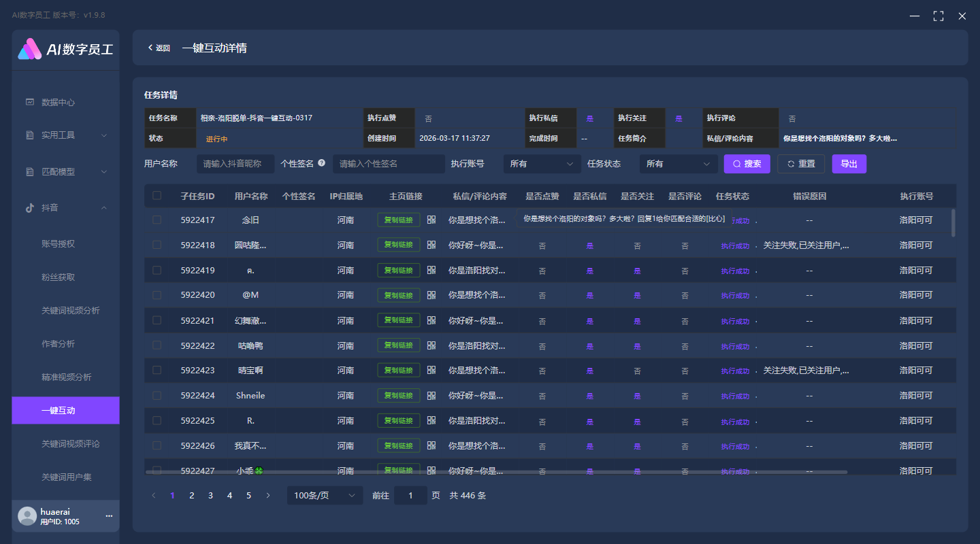Select the checkbox for subtask 5922421
Screen dimensions: 980x544
[x=157, y=320]
